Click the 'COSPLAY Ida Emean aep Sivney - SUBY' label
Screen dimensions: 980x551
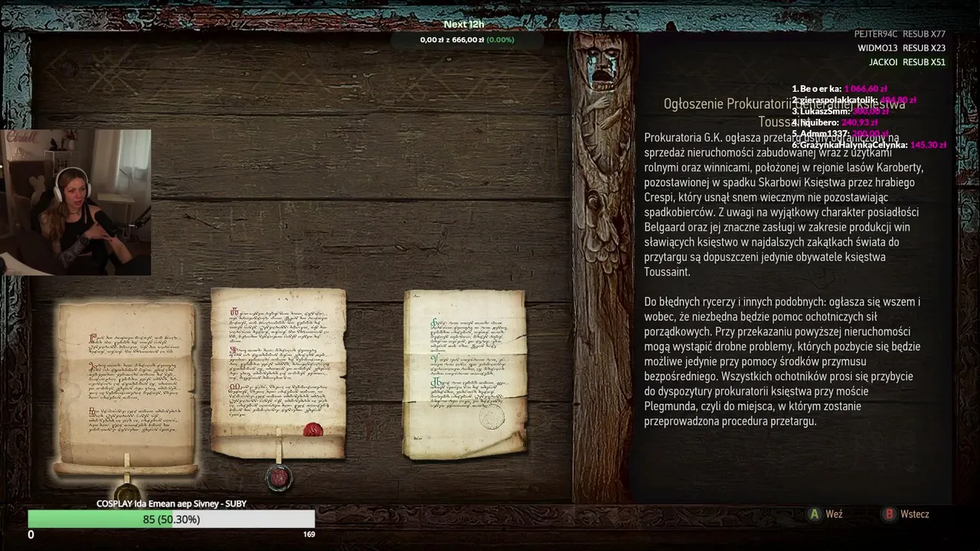click(x=171, y=504)
